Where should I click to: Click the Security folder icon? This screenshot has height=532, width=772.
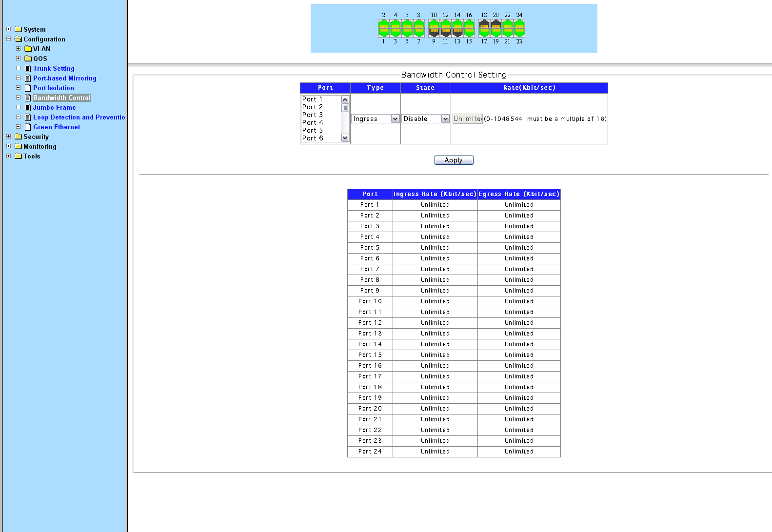pos(19,137)
